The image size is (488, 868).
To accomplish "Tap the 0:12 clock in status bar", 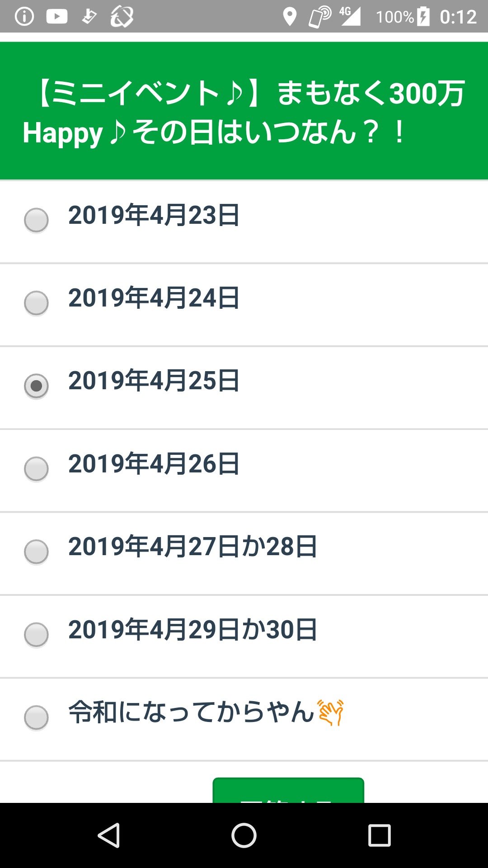I will point(458,17).
